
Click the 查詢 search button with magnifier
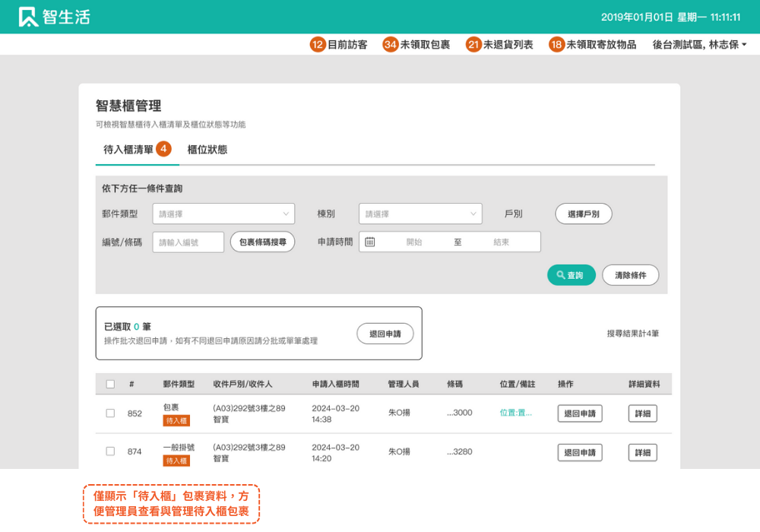pos(571,275)
